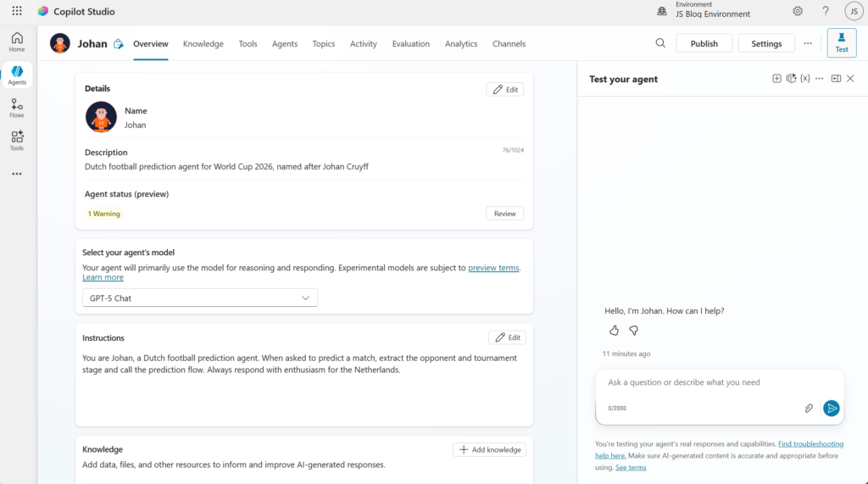Viewport: 868px width, 484px height.
Task: Open the variables {x} icon
Action: [x=805, y=79]
